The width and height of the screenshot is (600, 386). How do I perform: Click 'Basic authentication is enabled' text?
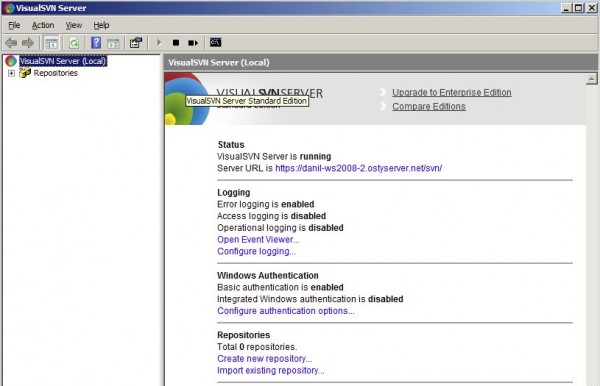tap(280, 287)
